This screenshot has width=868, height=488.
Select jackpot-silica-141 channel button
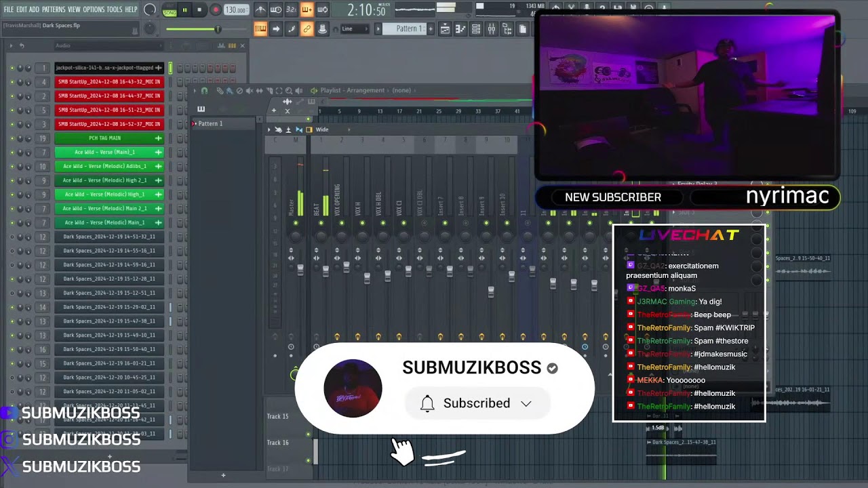point(109,68)
